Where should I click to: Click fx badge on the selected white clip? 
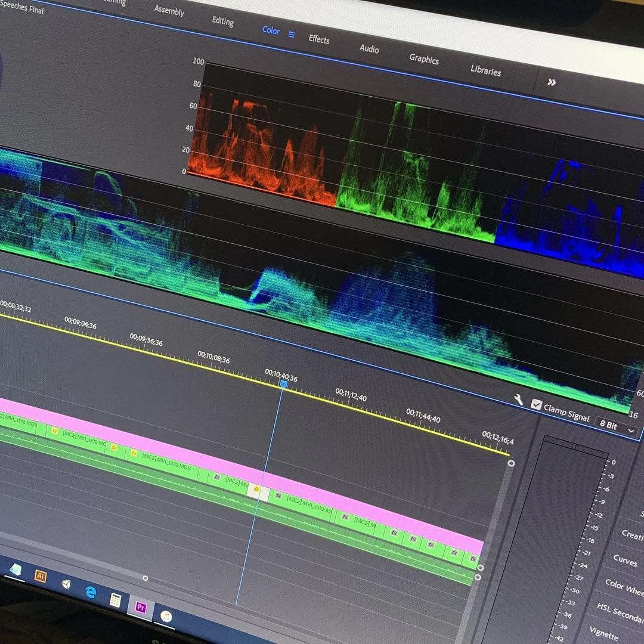coord(256,489)
